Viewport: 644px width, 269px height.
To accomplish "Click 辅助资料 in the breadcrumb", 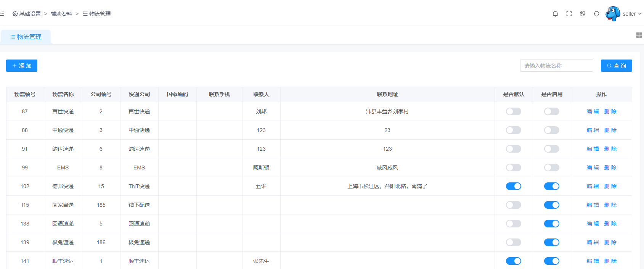I will click(x=61, y=14).
